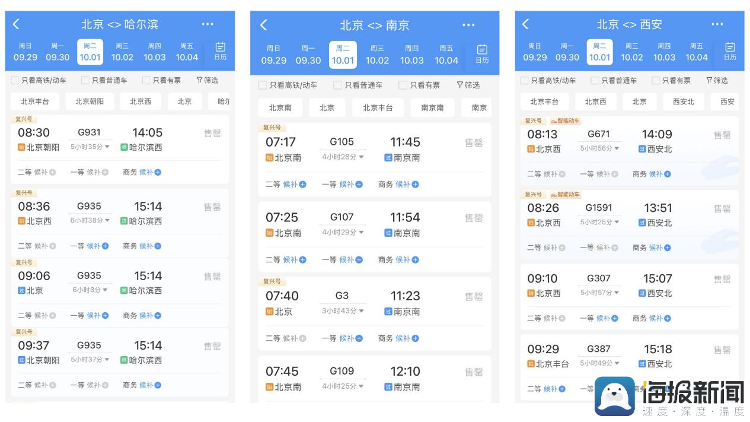Go back from the 北京<>哈尔滨 screen
The image size is (750, 422).
17,24
